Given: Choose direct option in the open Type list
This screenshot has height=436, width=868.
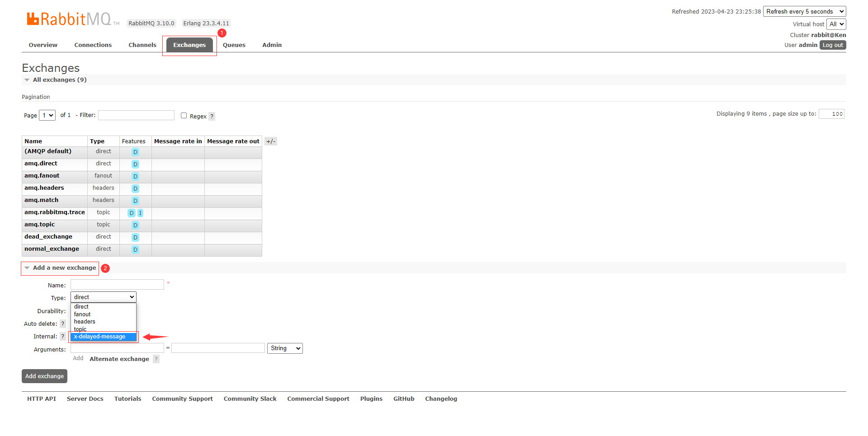Looking at the screenshot, I should (104, 307).
